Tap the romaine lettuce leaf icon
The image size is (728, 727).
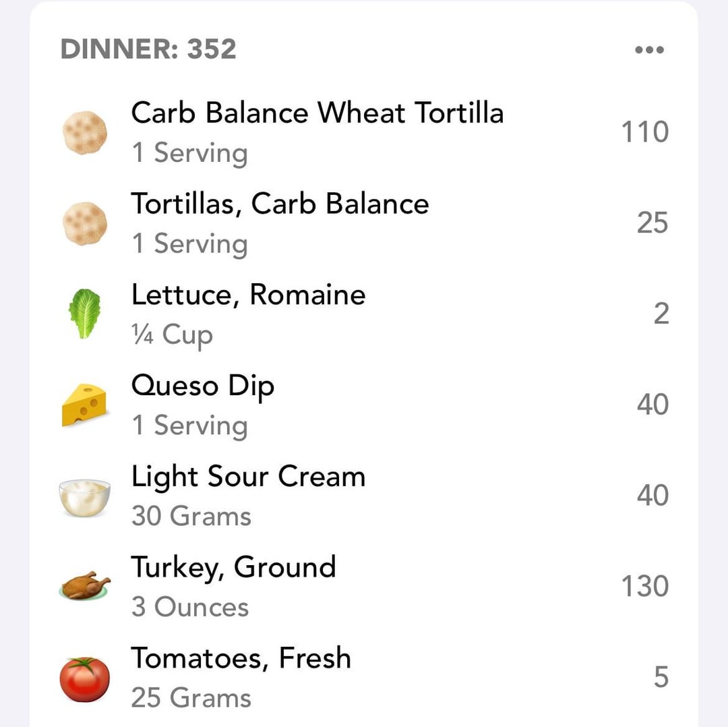pos(84,314)
